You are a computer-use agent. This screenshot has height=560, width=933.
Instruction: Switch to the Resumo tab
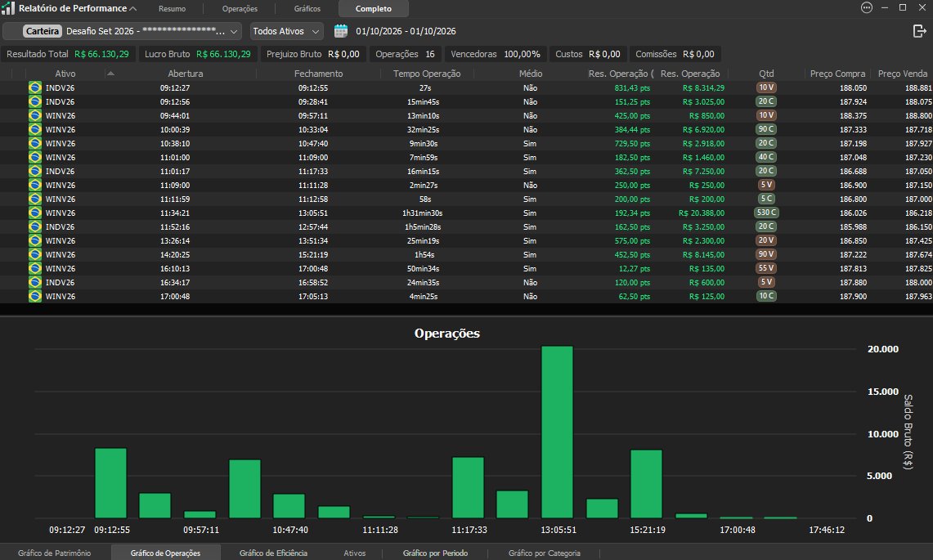(x=172, y=9)
